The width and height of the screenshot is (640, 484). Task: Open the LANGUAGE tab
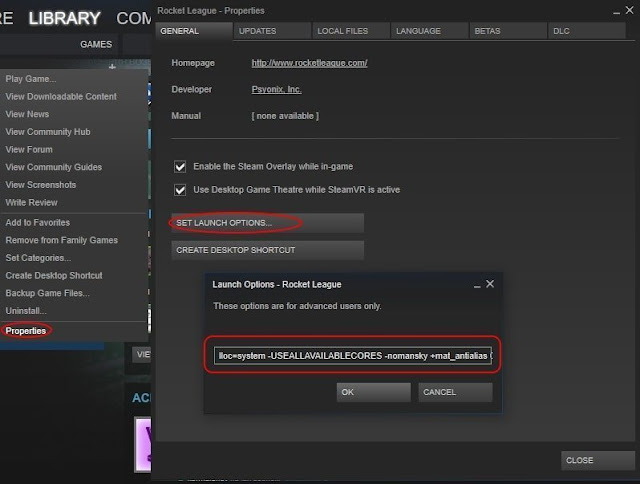(430, 31)
